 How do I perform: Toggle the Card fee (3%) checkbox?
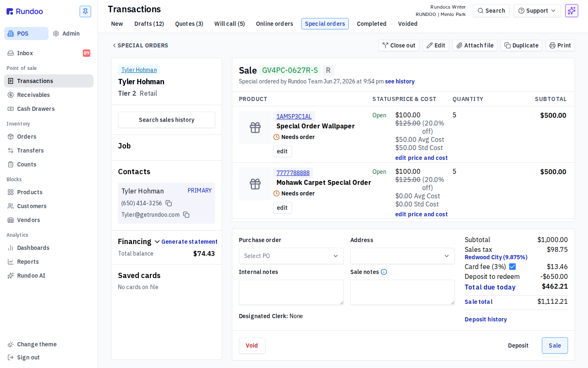[512, 267]
